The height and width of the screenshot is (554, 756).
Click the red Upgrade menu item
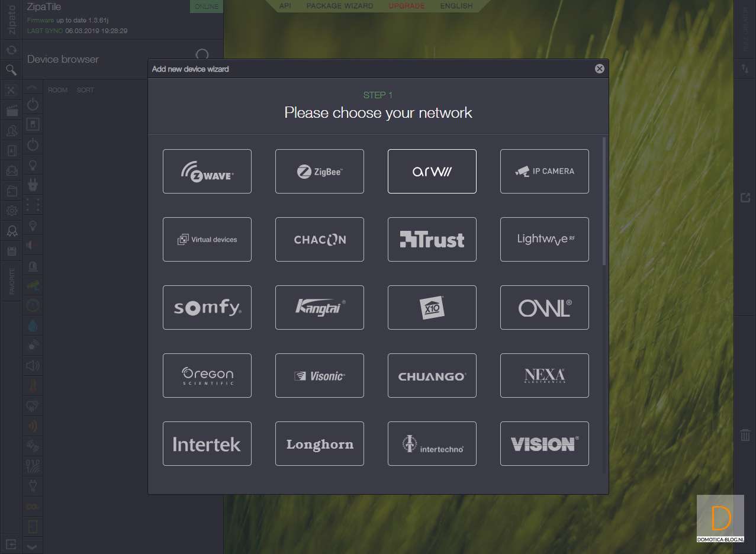(x=407, y=6)
